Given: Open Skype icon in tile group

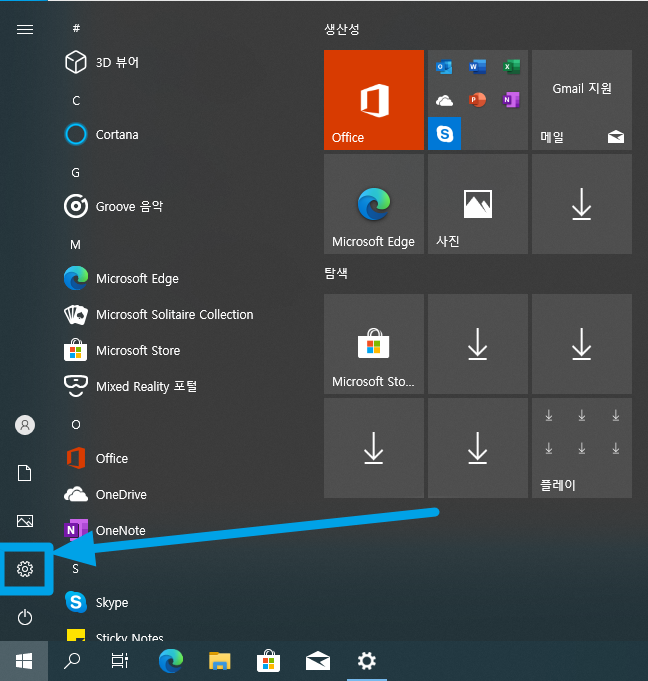Looking at the screenshot, I should pyautogui.click(x=444, y=133).
